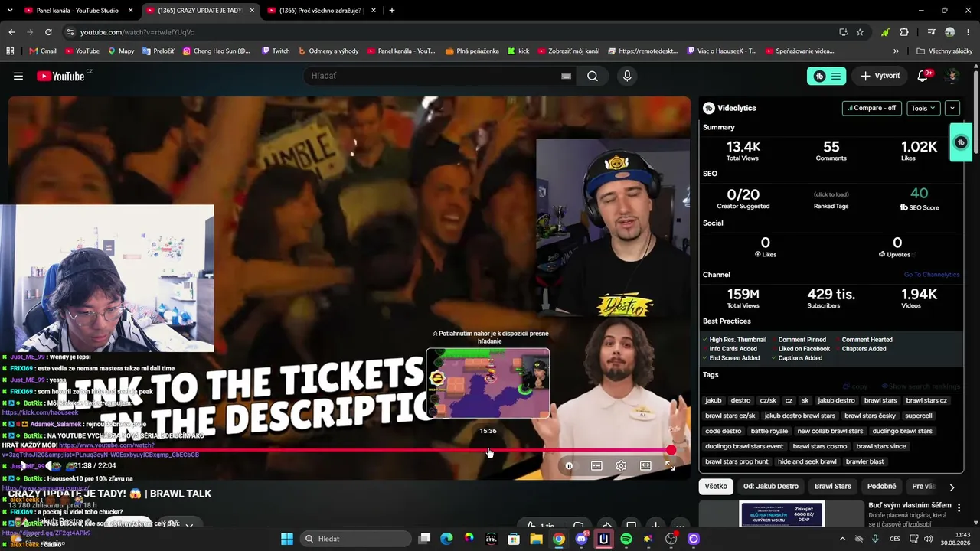Open the on-screen keyboard in search box
This screenshot has width=980, height=551.
coord(566,76)
